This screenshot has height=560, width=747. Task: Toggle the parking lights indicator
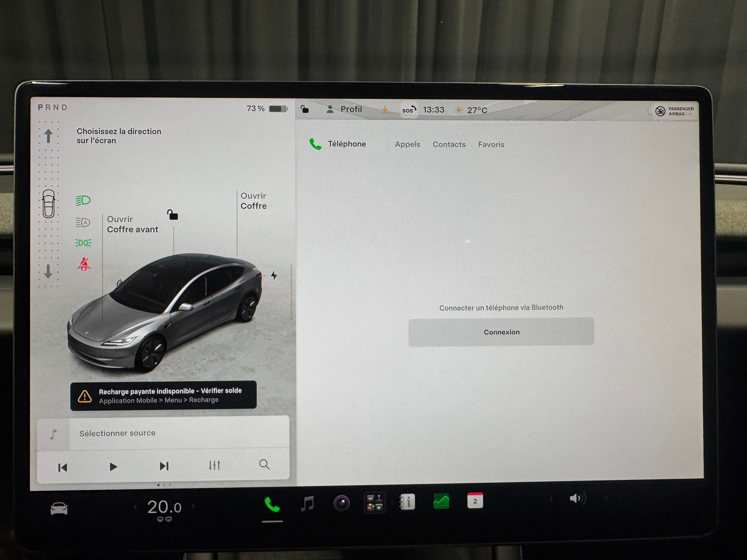tap(83, 243)
